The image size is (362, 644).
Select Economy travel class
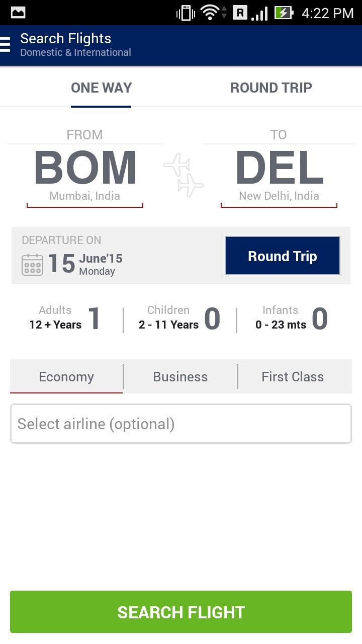point(66,377)
